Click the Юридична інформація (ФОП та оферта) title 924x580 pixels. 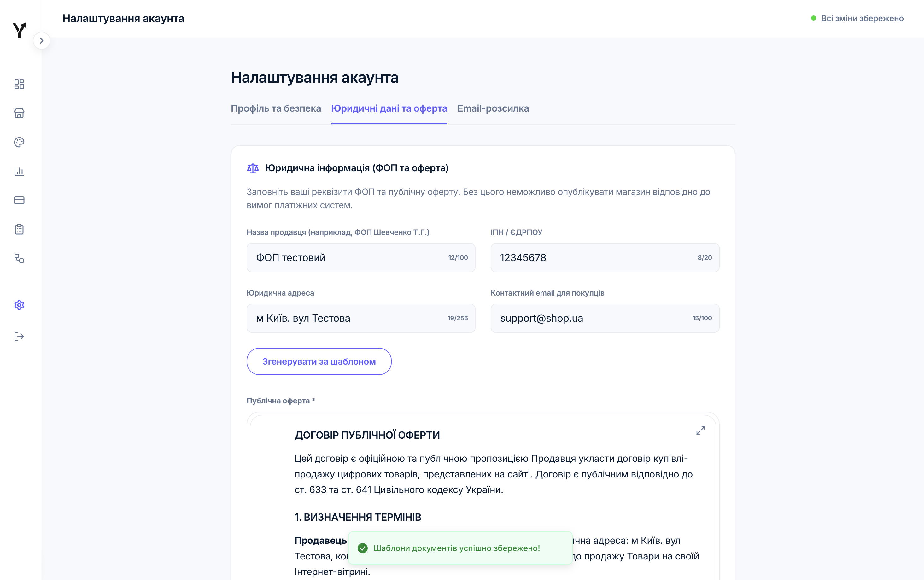point(357,168)
